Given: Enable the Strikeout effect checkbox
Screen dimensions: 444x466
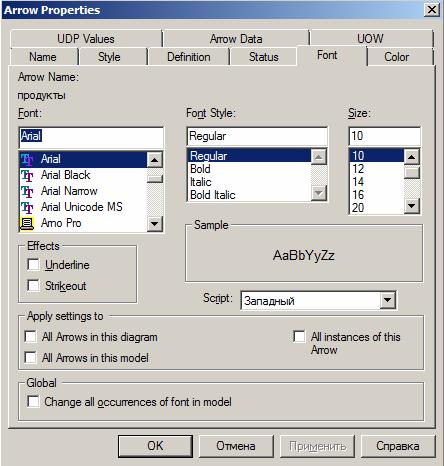Looking at the screenshot, I should coord(33,285).
